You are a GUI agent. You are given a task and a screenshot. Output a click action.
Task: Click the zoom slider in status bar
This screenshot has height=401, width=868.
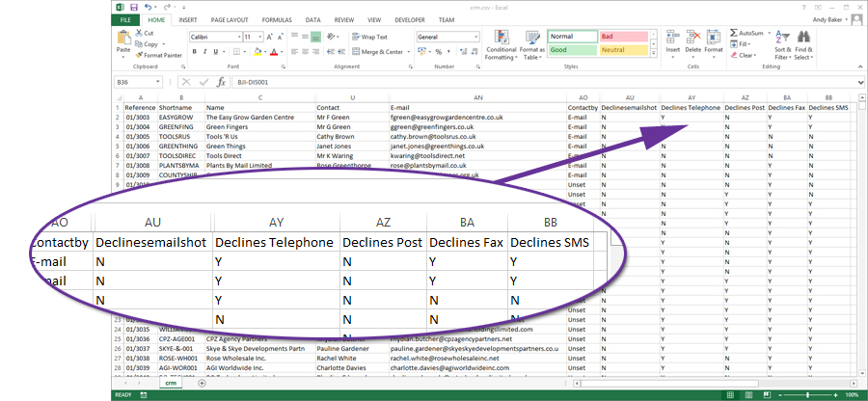pos(808,395)
